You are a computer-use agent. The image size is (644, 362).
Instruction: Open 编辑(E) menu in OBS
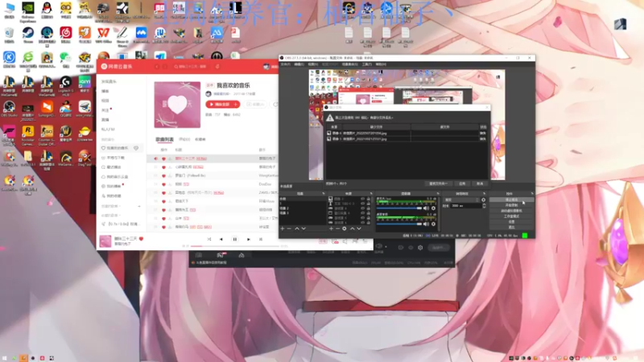tap(299, 64)
